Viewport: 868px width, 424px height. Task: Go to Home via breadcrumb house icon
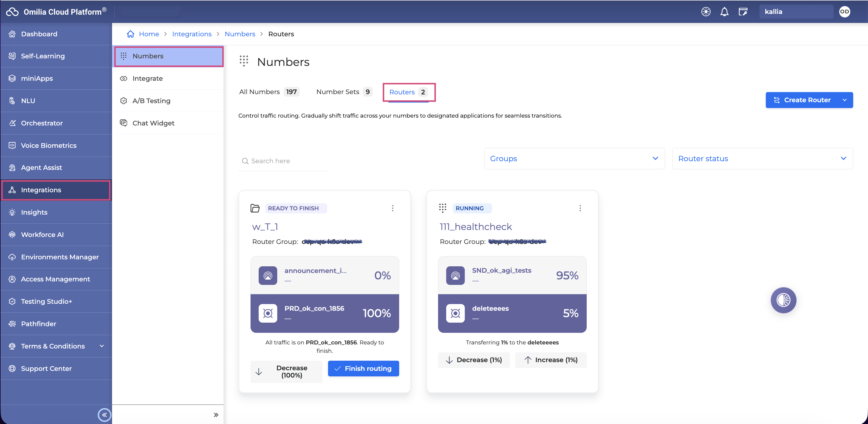coord(130,34)
